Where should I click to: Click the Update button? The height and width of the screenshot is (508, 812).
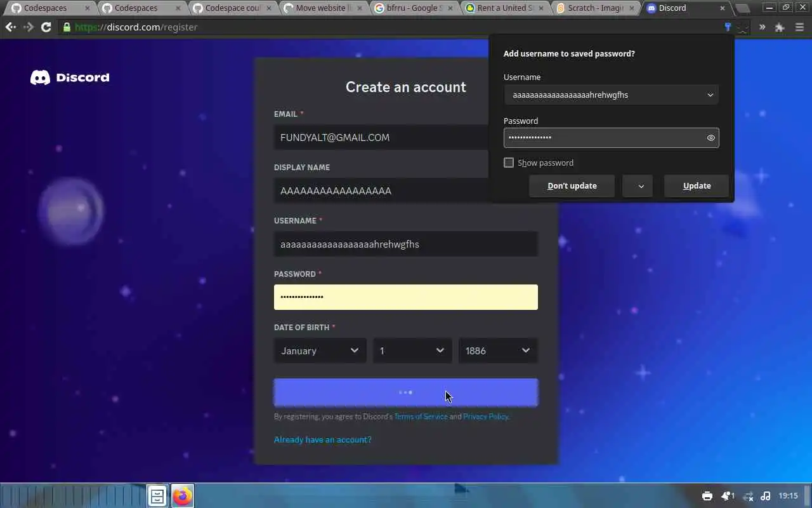[x=697, y=186]
